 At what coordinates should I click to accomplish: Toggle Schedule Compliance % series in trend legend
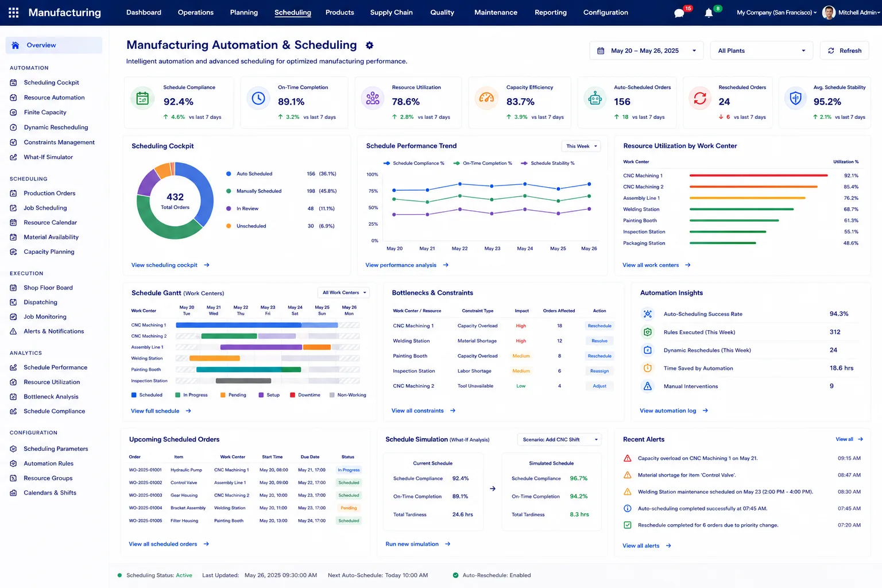[414, 163]
